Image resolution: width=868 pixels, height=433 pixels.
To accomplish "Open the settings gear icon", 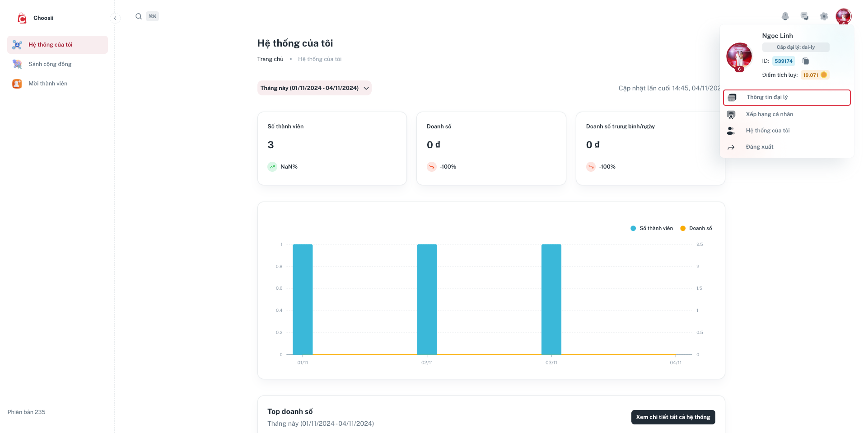I will [824, 16].
